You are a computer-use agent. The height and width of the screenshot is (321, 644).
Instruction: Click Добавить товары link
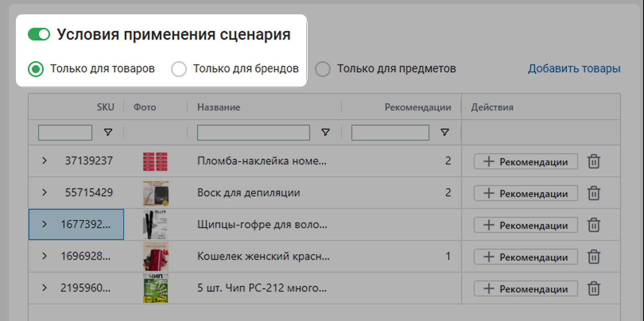point(574,69)
